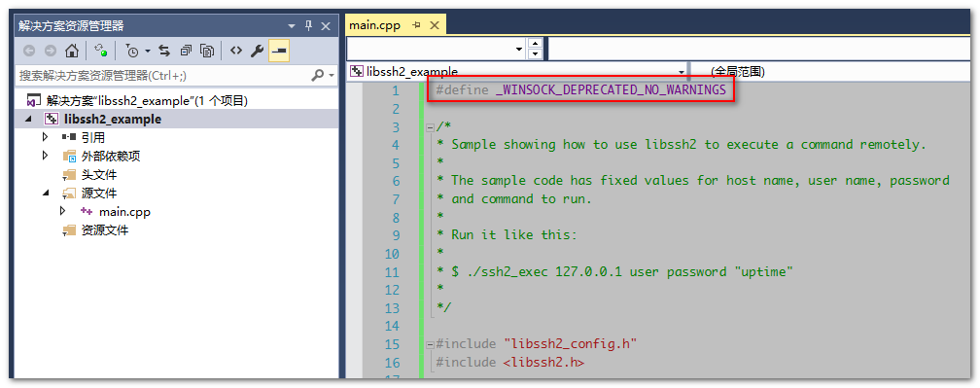Open Solution Explorer window position dropdown arrow
The image size is (980, 388).
click(x=292, y=26)
